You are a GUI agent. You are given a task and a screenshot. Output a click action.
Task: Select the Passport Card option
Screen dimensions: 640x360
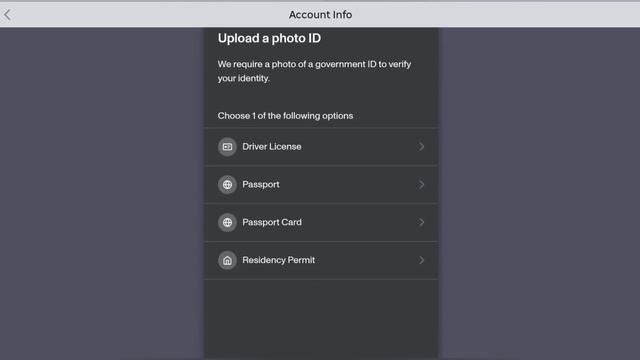(x=321, y=222)
